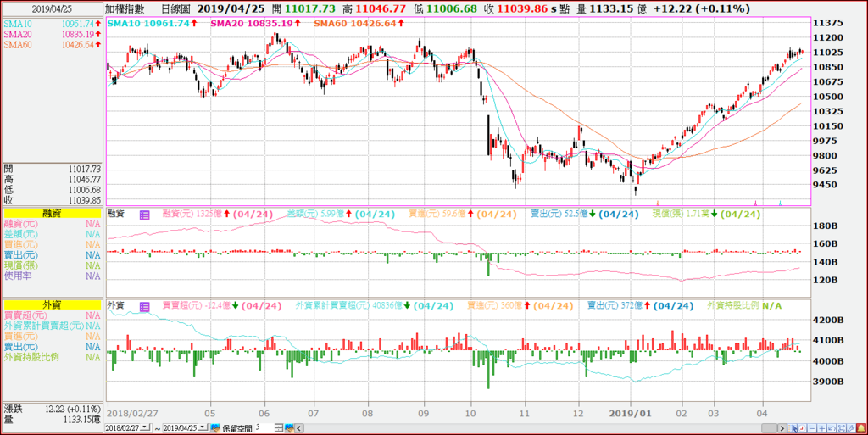The image size is (868, 435).
Task: Click the 保留空間 input field
Action: tap(264, 427)
